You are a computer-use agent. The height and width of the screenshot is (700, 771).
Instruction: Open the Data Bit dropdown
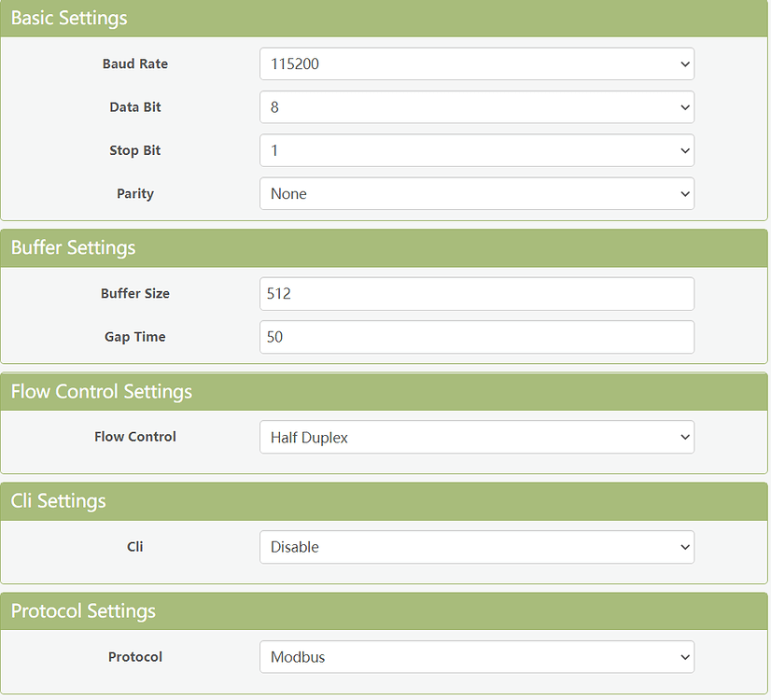point(476,106)
